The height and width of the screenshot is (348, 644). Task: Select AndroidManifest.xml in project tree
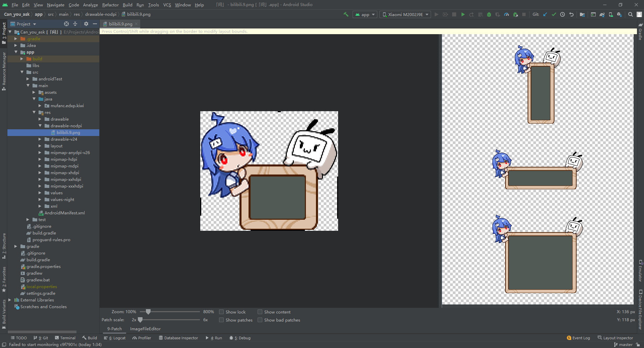pyautogui.click(x=61, y=213)
